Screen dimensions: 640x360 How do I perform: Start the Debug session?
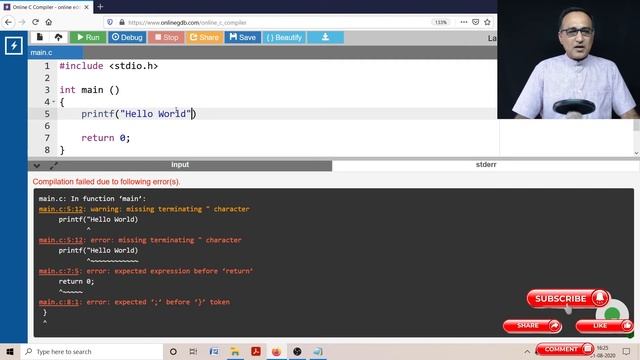coord(127,37)
